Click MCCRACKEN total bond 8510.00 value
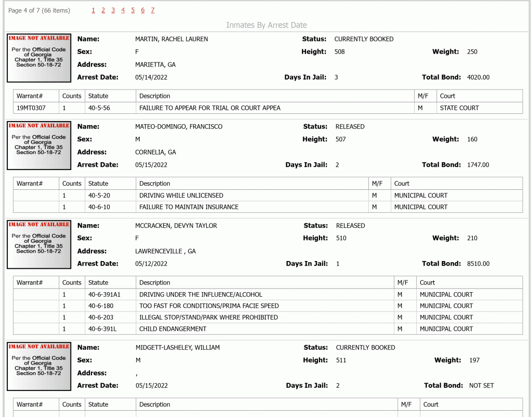 point(478,264)
